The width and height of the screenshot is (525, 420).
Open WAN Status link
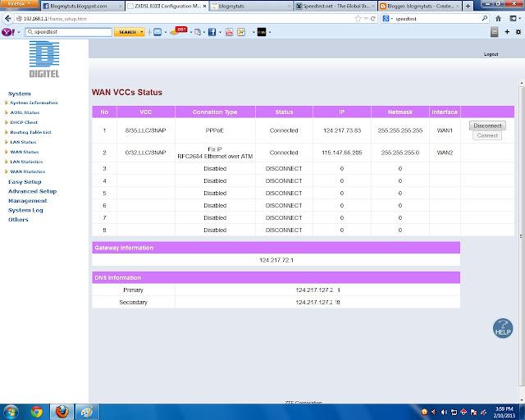coord(25,152)
